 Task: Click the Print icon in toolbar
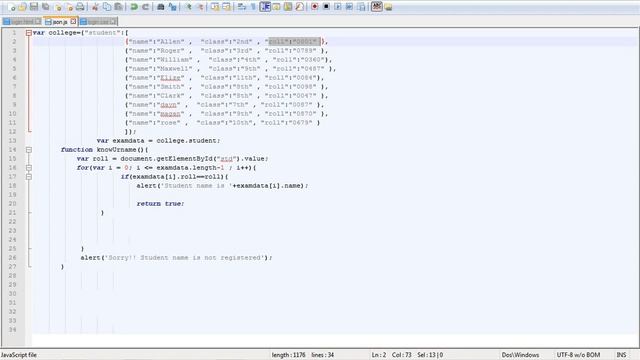point(80,7)
